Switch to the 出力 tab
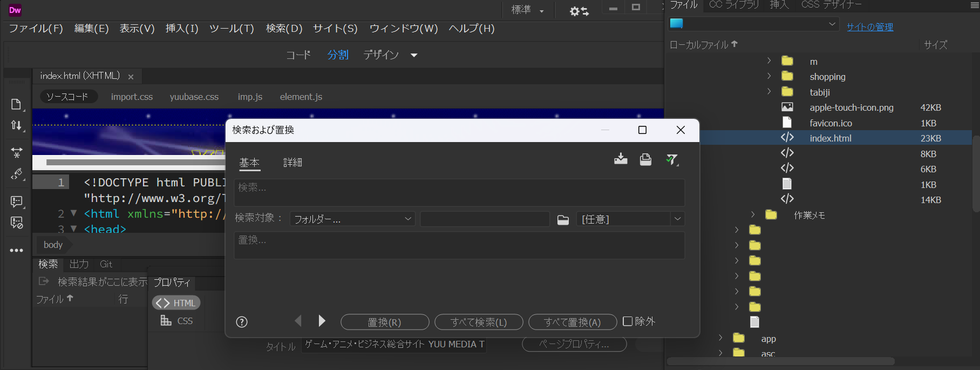The height and width of the screenshot is (370, 980). coord(79,264)
